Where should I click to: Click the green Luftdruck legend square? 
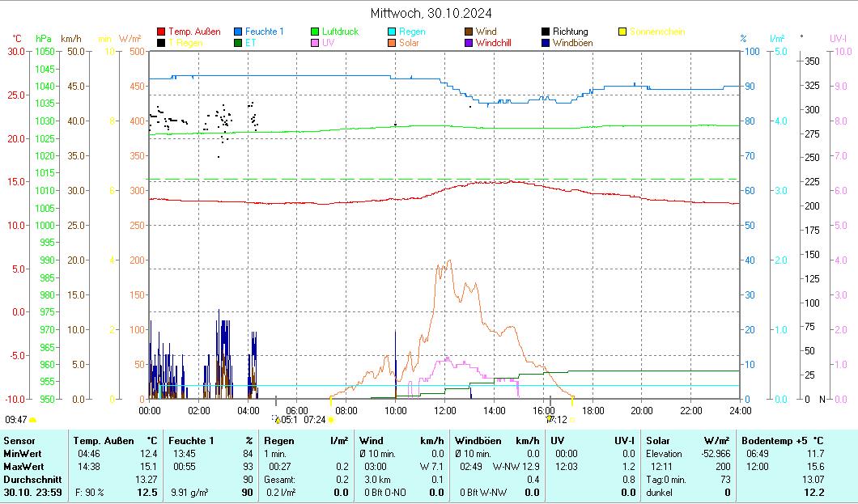click(316, 32)
